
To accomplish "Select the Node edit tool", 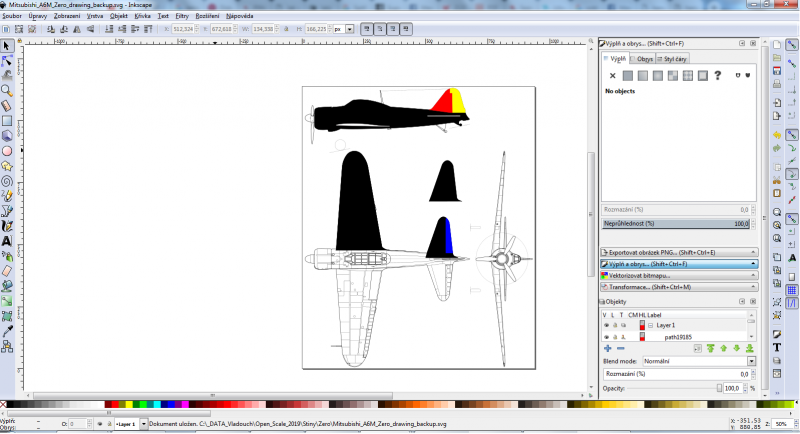I will 7,61.
